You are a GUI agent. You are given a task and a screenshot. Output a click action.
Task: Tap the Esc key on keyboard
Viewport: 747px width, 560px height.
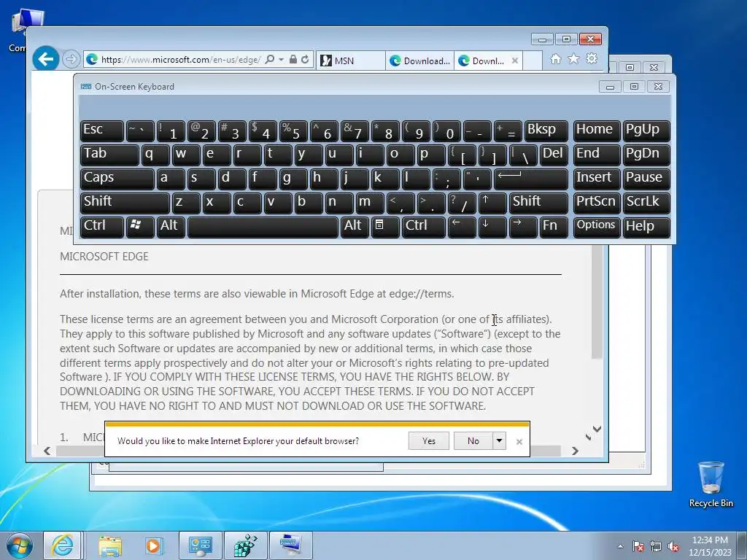(x=102, y=131)
